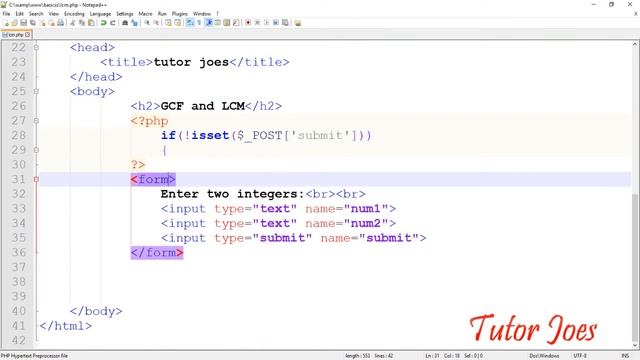This screenshot has height=360, width=640.
Task: Click Save Recorded Macro icon
Action: (285, 23)
